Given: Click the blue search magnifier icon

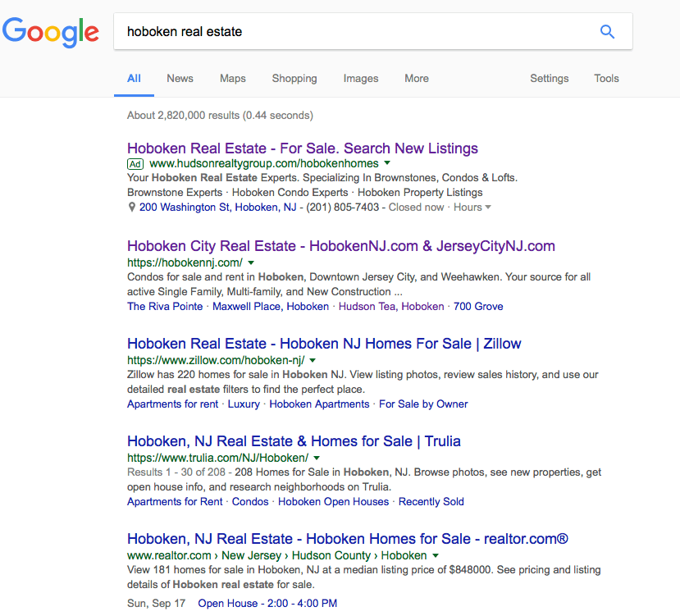Looking at the screenshot, I should 607,32.
